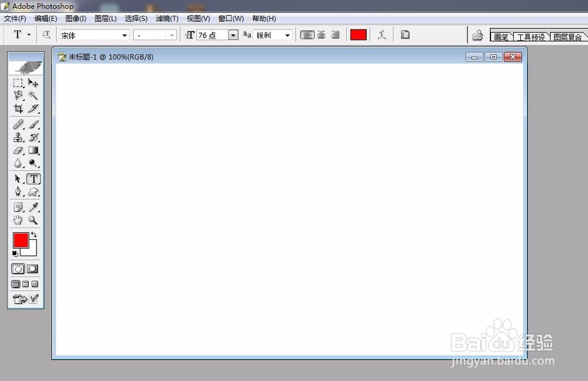
Task: Switch to the 图层复合 palette tab
Action: (568, 37)
